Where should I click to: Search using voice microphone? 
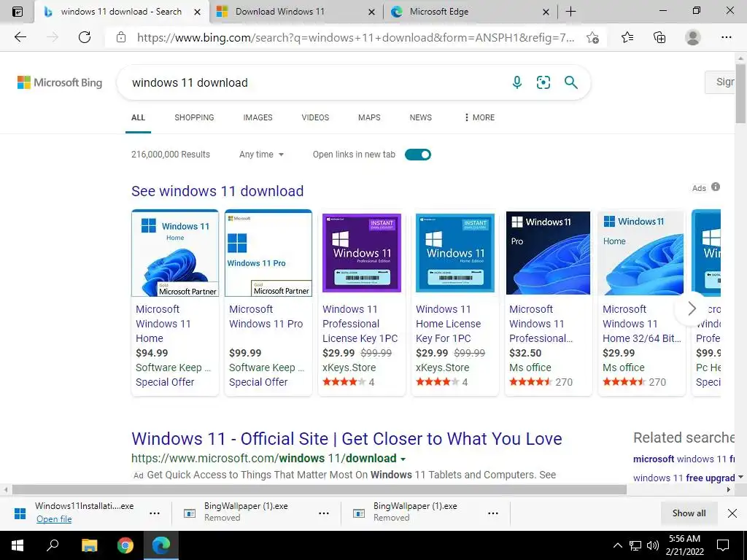click(x=517, y=82)
